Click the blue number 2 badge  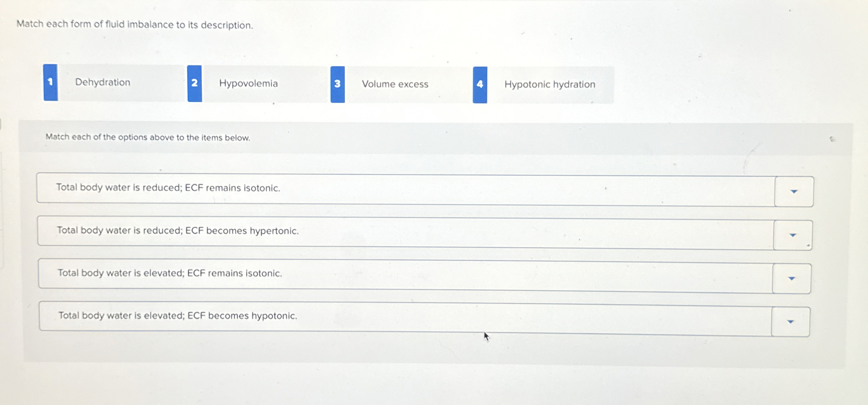pos(195,83)
